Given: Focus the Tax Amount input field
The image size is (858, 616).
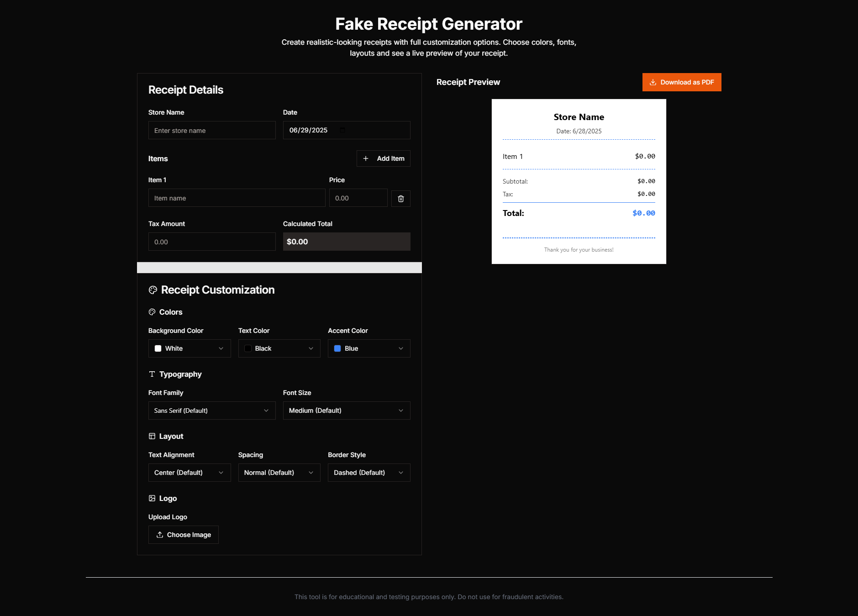Looking at the screenshot, I should (x=212, y=242).
